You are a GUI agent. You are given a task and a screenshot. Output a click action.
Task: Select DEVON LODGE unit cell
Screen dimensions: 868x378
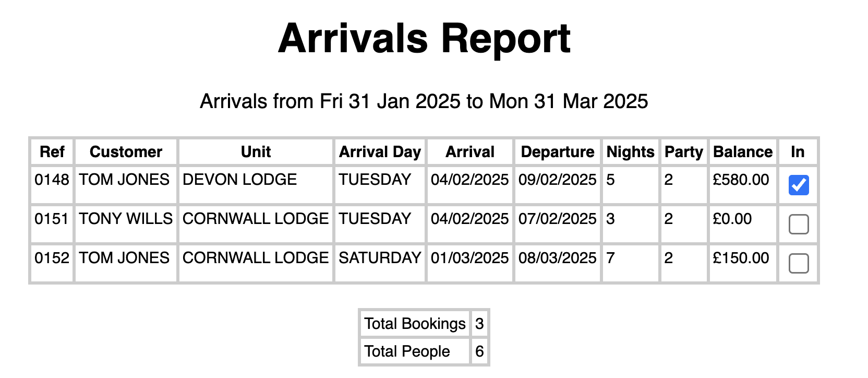[239, 179]
